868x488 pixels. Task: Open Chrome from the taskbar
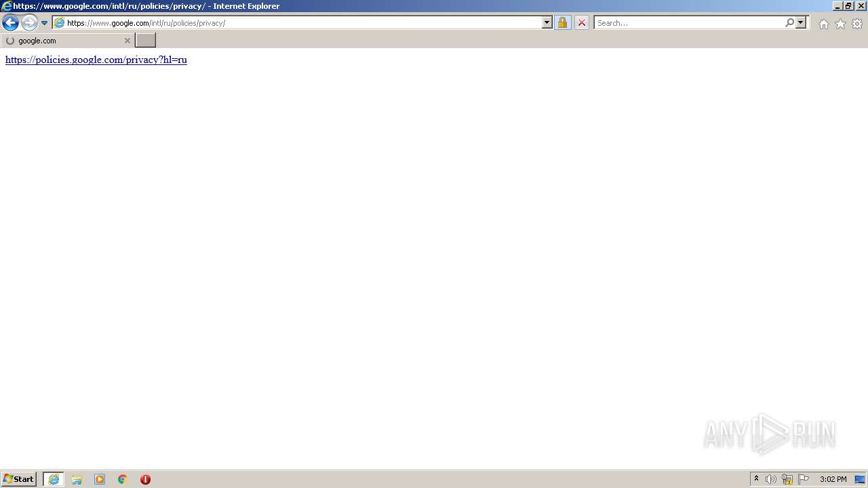[123, 479]
